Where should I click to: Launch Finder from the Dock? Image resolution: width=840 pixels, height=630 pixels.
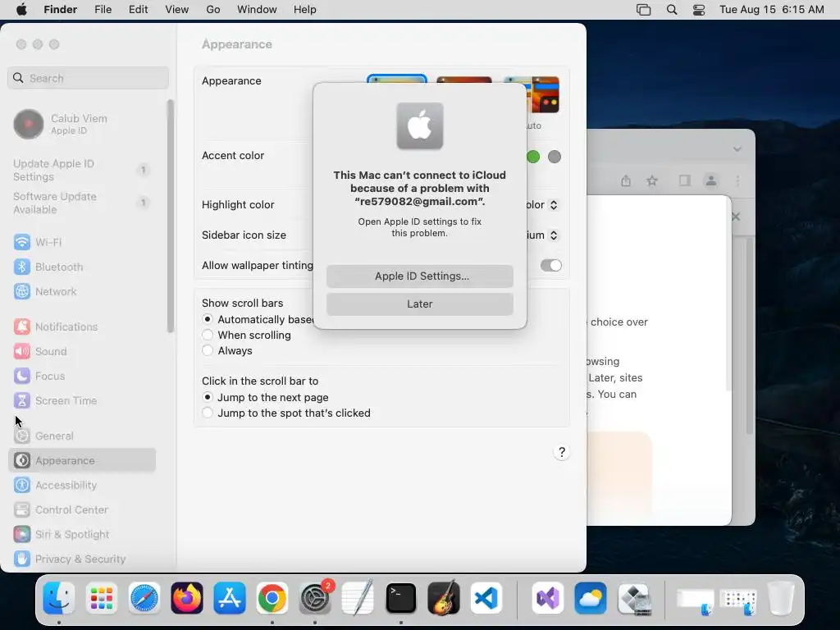coord(58,598)
